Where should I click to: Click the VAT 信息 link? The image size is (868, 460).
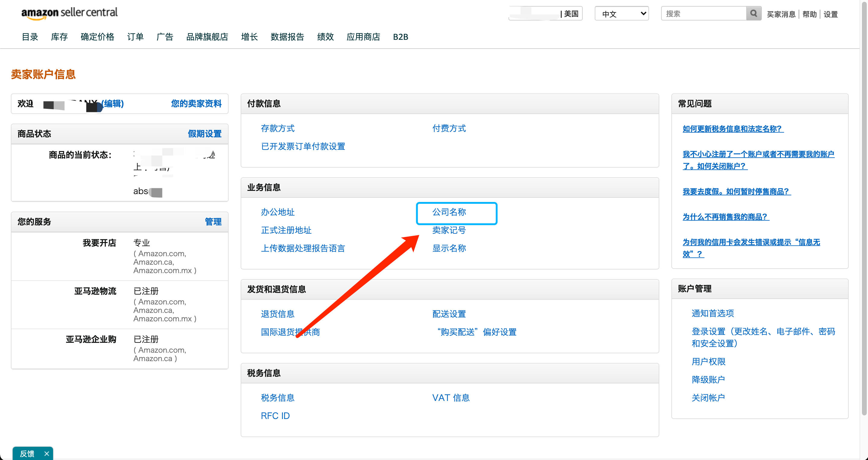click(x=451, y=398)
